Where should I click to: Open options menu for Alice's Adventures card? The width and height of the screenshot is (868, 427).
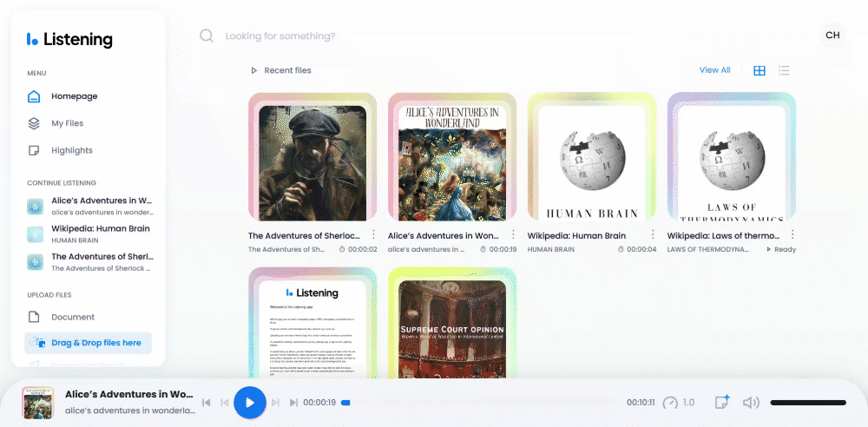pyautogui.click(x=513, y=235)
